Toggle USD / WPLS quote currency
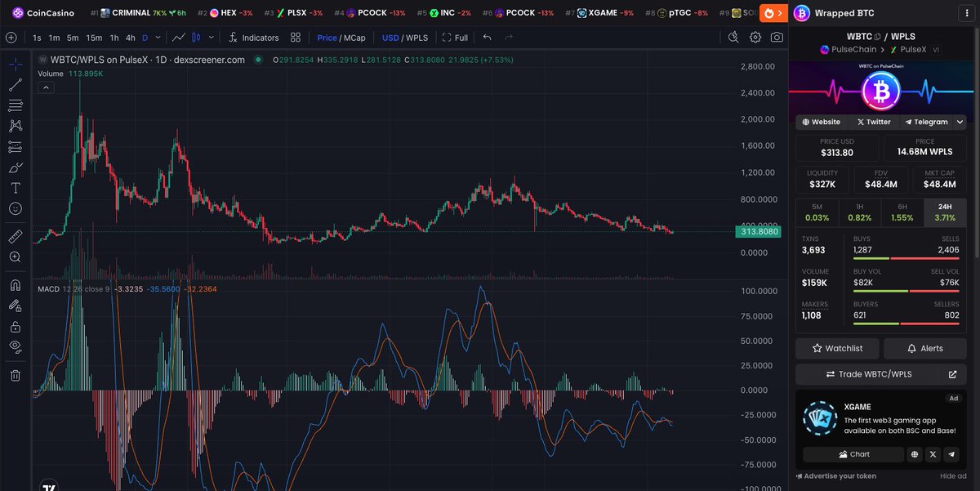Screen dimensions: 980x491 pyautogui.click(x=405, y=38)
